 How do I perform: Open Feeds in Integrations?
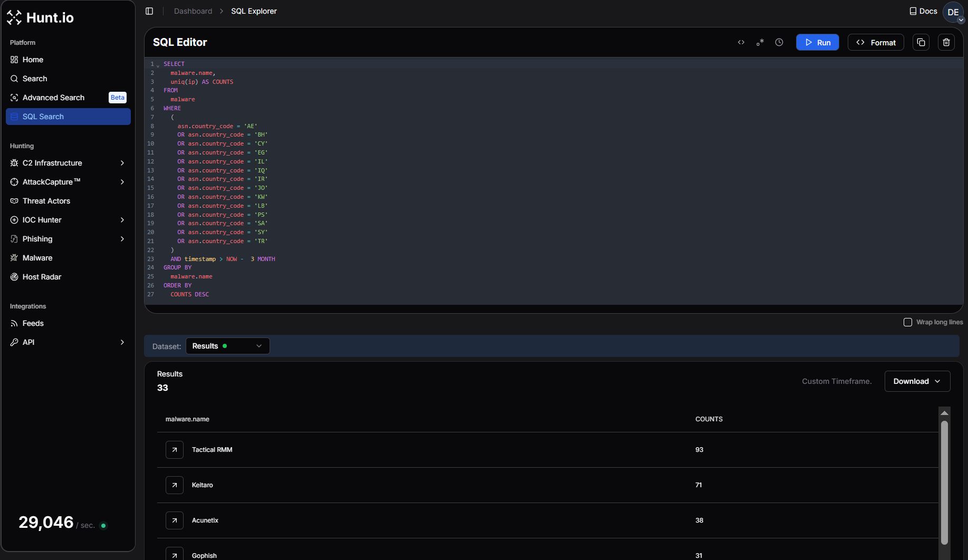pos(68,323)
